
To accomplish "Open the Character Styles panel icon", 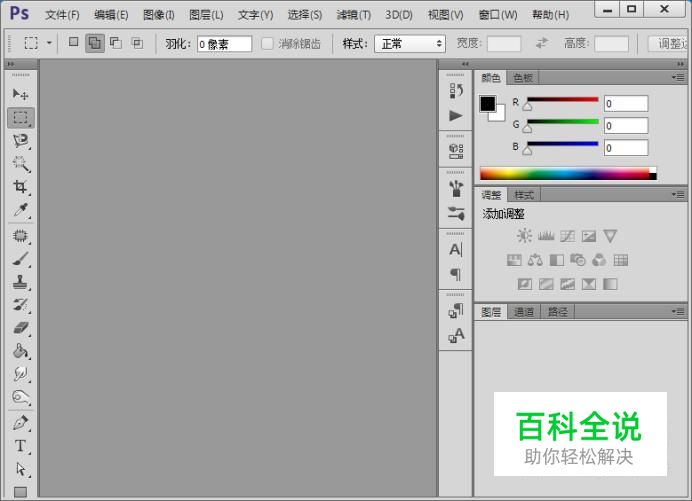I will coord(455,335).
